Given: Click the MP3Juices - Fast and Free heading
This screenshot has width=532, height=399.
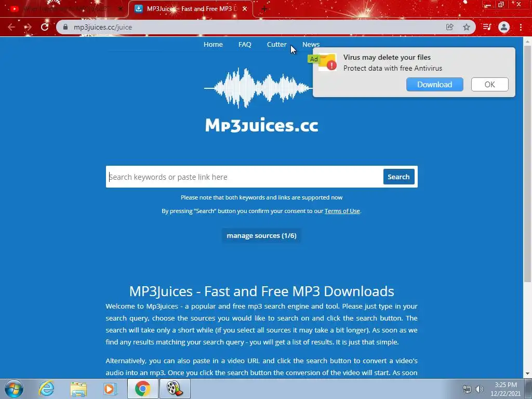Looking at the screenshot, I should pos(261,291).
